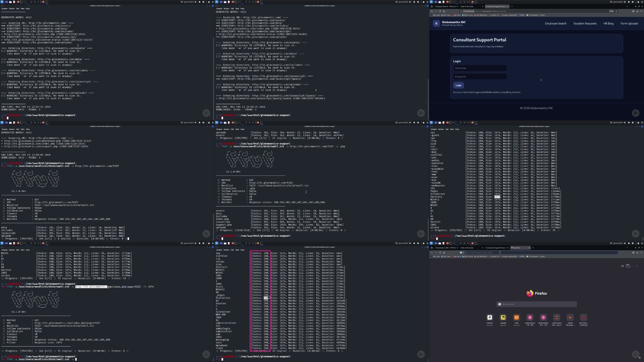644x362 pixels.
Task: Open Actions menu in terminal running ffuf -e .php
Action: point(226,129)
